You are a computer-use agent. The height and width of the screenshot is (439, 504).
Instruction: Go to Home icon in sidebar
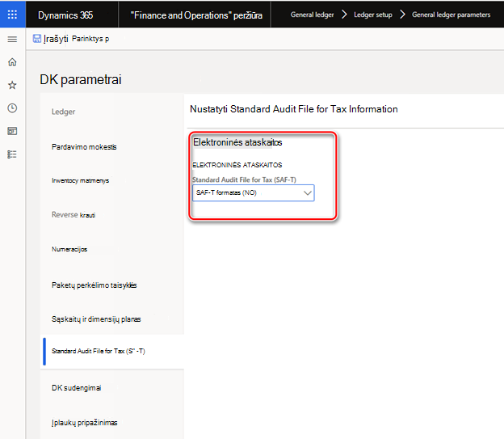click(x=12, y=61)
